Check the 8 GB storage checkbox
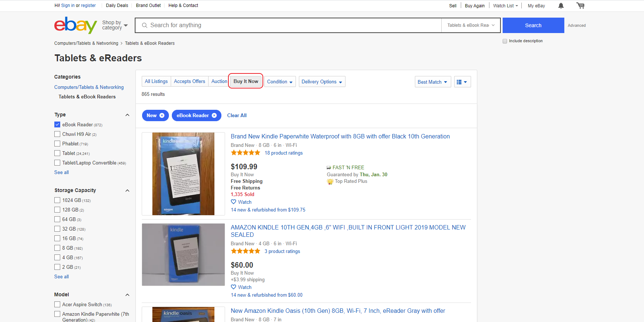This screenshot has height=322, width=644. pos(57,248)
